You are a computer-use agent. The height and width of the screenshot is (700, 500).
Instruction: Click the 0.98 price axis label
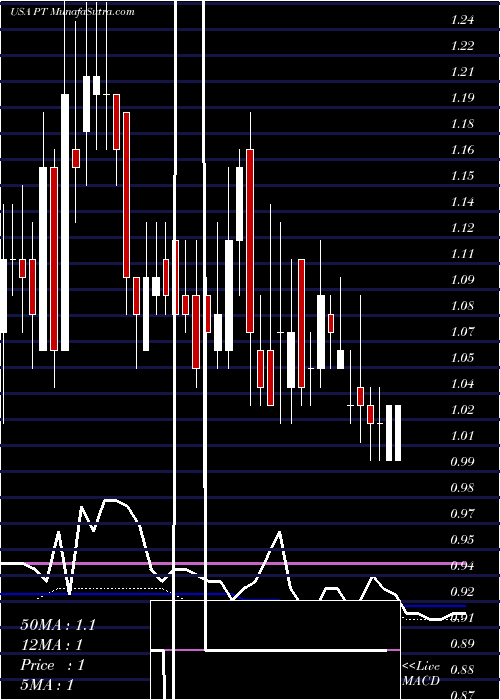tap(462, 488)
